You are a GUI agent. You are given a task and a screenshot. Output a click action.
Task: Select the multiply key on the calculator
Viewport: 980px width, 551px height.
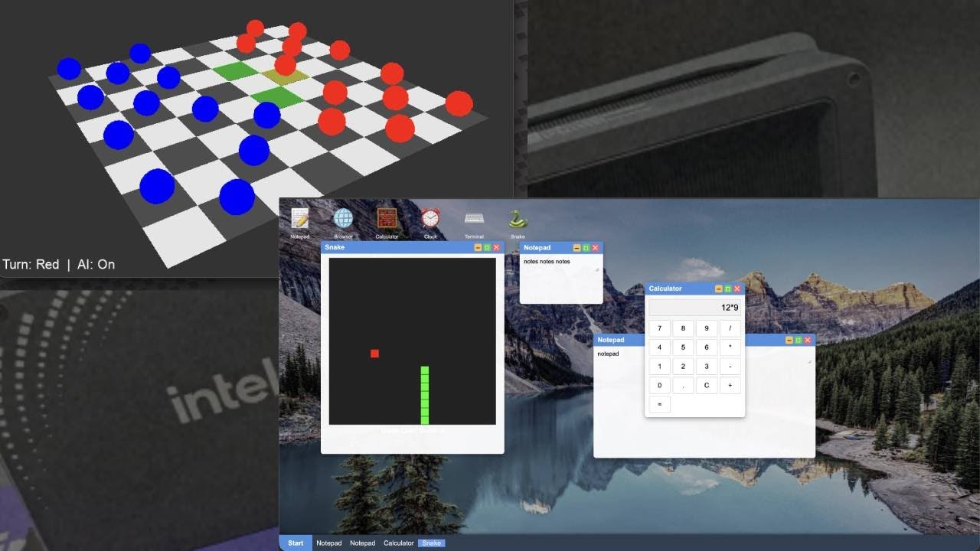[730, 347]
